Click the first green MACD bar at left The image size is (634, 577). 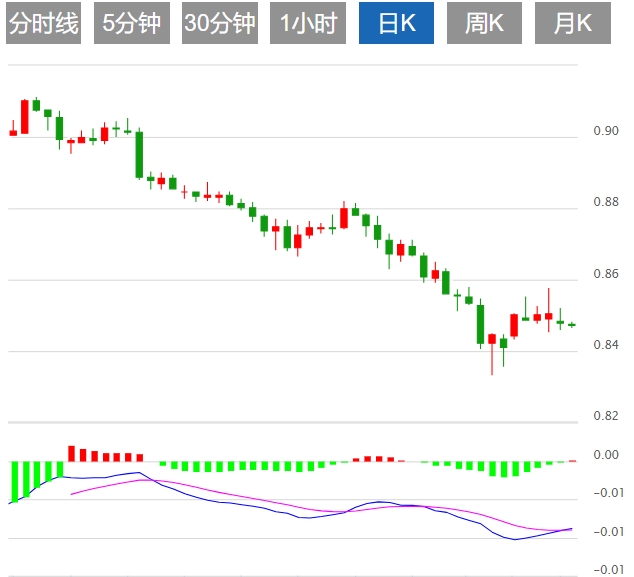[14, 480]
